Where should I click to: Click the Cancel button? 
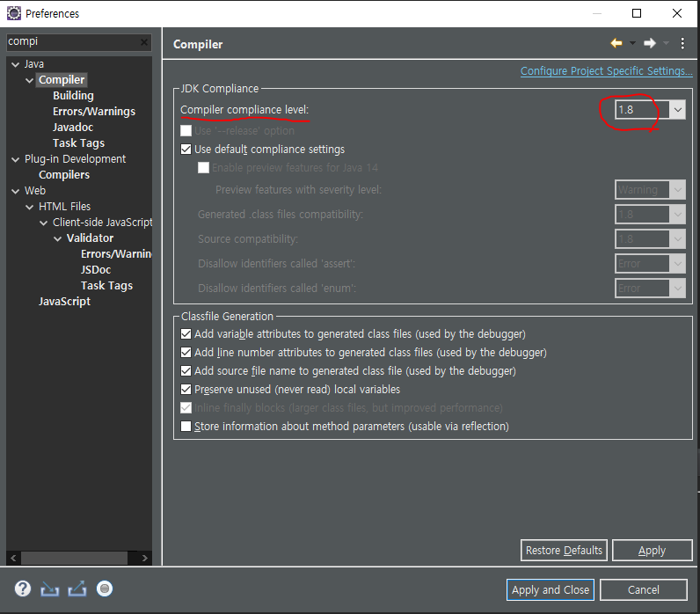pos(644,590)
